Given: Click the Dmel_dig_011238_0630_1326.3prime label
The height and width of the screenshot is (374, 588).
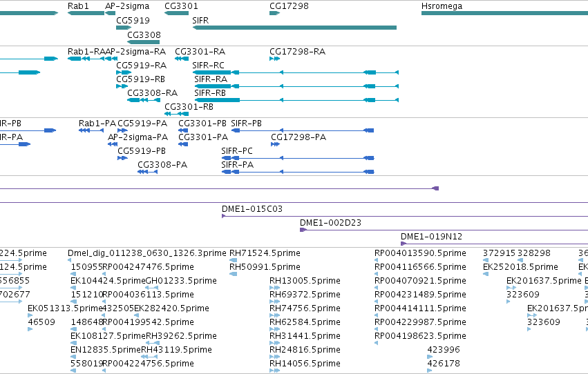Looking at the screenshot, I should click(146, 253).
